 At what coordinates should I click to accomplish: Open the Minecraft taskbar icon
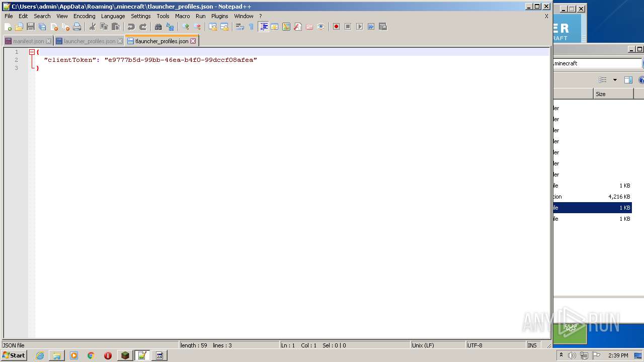125,355
